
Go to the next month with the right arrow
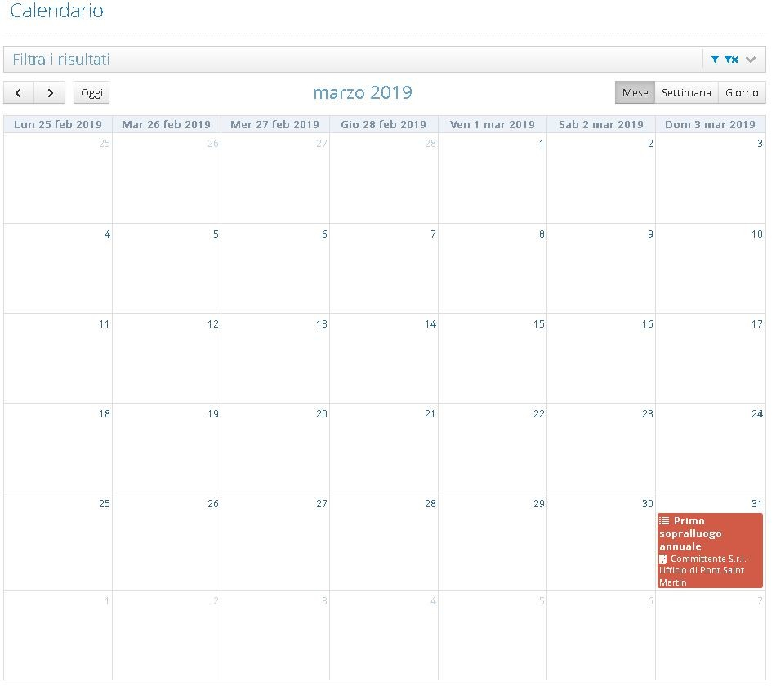pyautogui.click(x=50, y=92)
